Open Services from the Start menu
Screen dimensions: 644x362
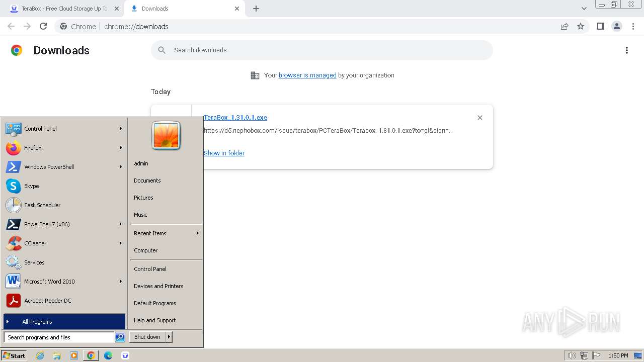(64, 262)
